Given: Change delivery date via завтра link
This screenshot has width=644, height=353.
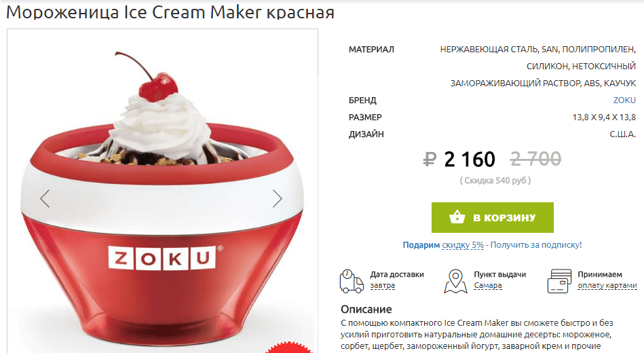Looking at the screenshot, I should click(382, 286).
